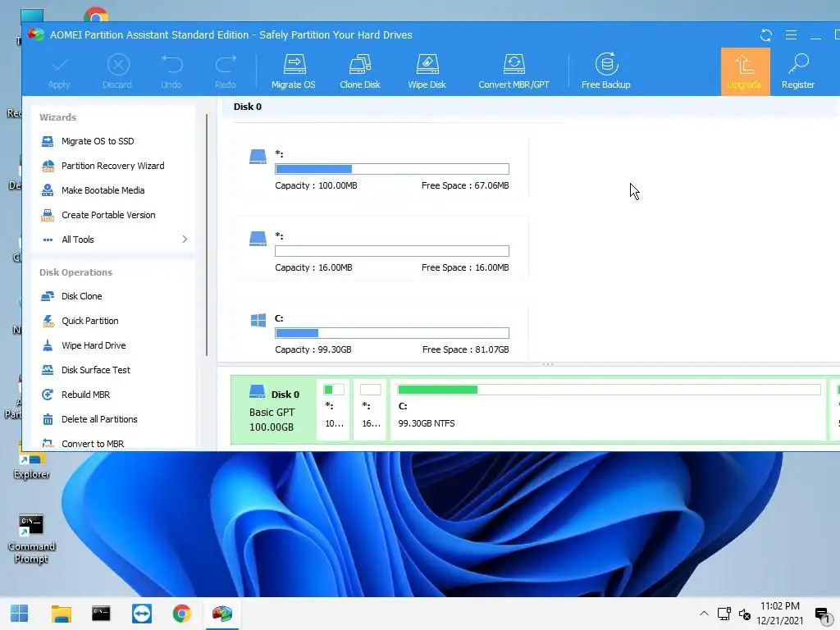Click the Windows Start button
840x630 pixels.
pos(20,614)
